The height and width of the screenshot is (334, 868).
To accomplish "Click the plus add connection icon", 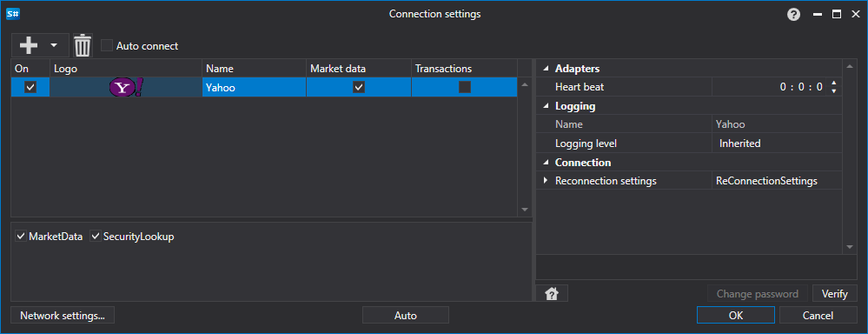I will point(28,45).
